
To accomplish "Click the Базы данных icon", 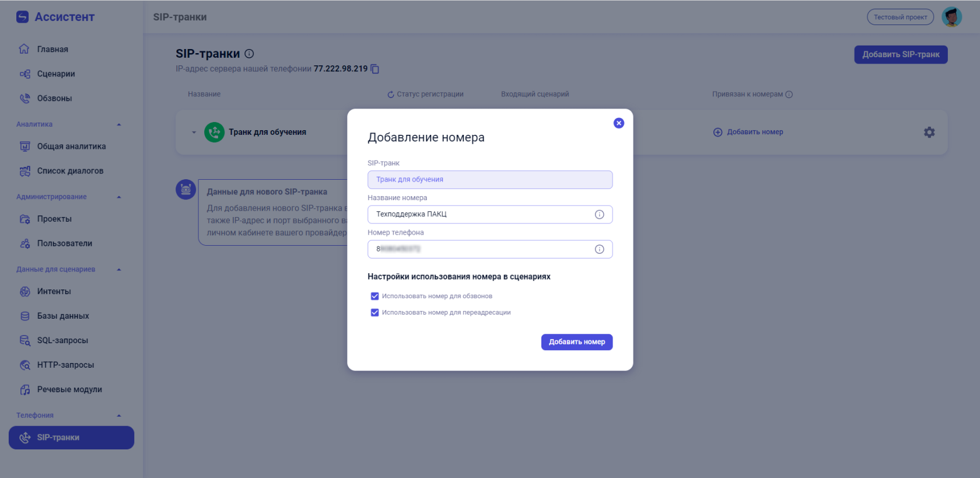I will click(x=25, y=316).
